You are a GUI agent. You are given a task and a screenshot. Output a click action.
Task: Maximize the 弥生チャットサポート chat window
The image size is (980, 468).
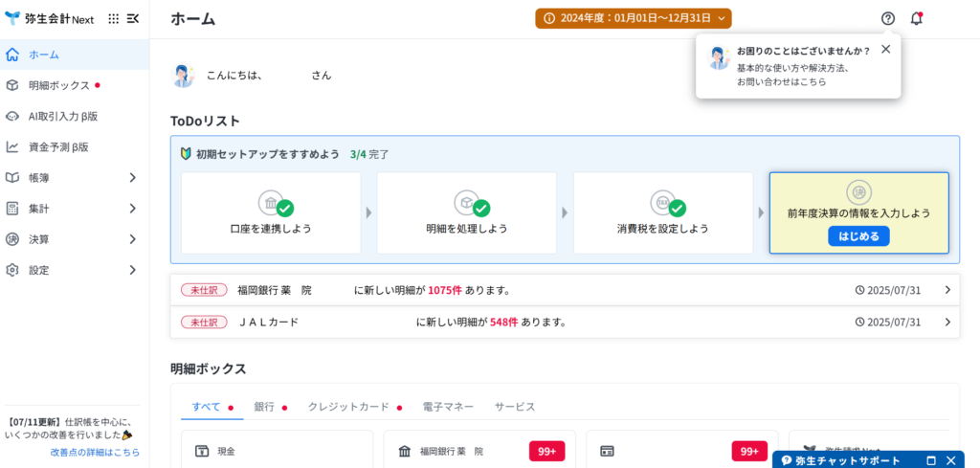tap(931, 460)
